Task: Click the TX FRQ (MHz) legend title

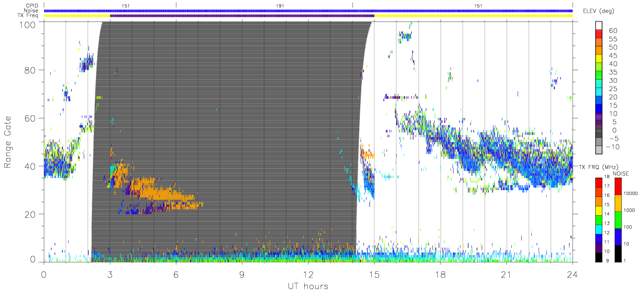Action: click(600, 167)
